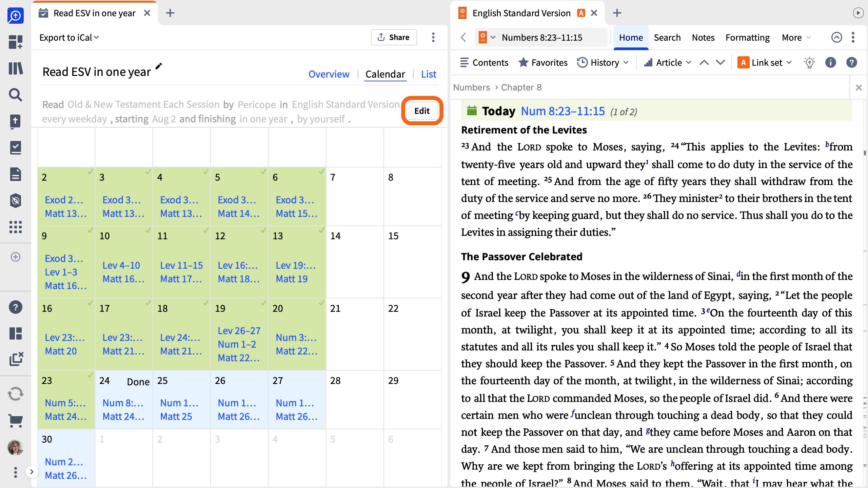Select the Formatting tab

[748, 37]
